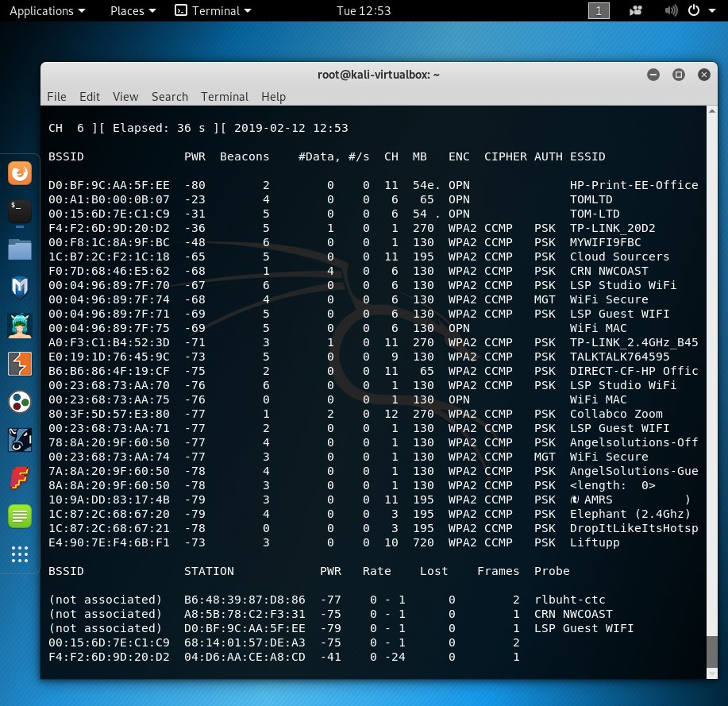Screen dimensions: 728x706
Task: Click ESSID TP-LINK_20D2
Action: pos(612,229)
